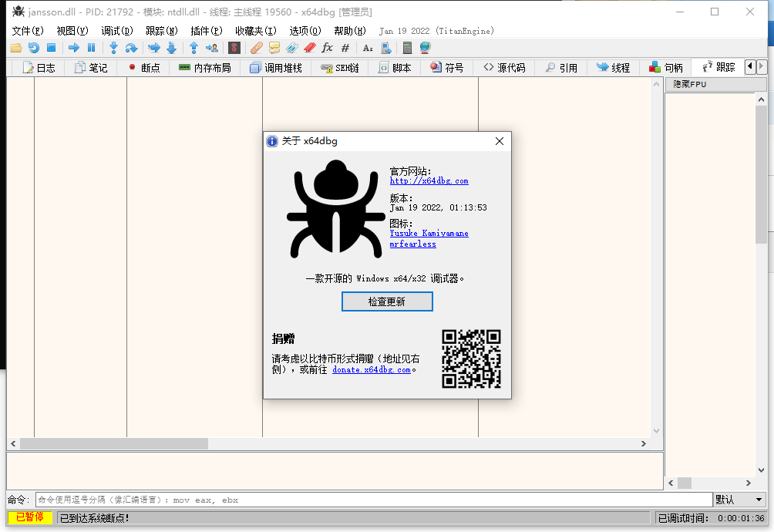This screenshot has width=774, height=532.
Task: Click the register panel scroll-right arrow
Action: (749, 483)
